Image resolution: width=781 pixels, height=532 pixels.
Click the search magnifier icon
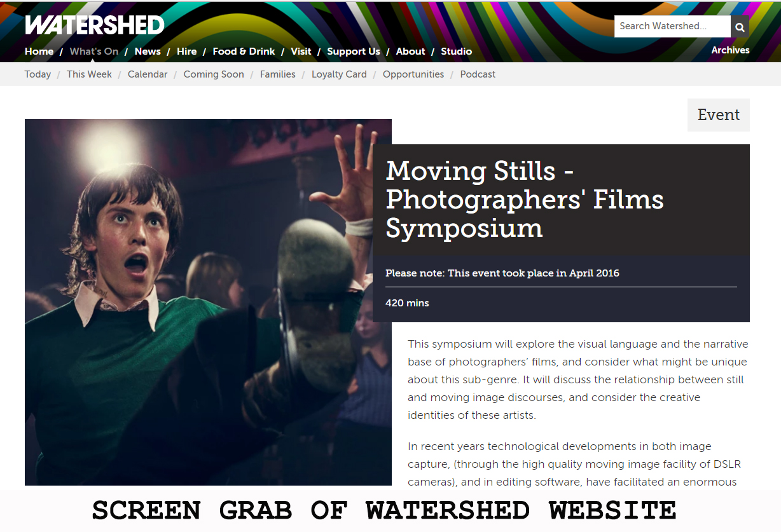click(740, 27)
